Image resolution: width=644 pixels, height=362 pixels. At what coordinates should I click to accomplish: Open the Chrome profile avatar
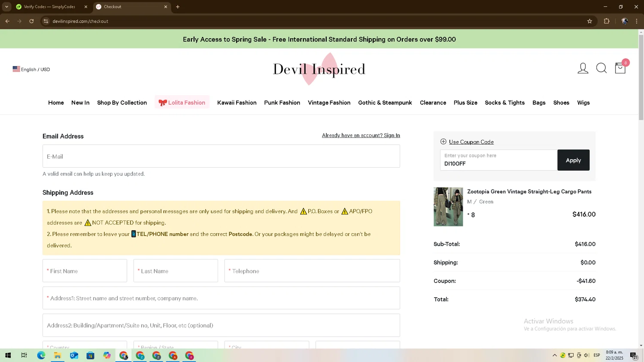click(625, 21)
